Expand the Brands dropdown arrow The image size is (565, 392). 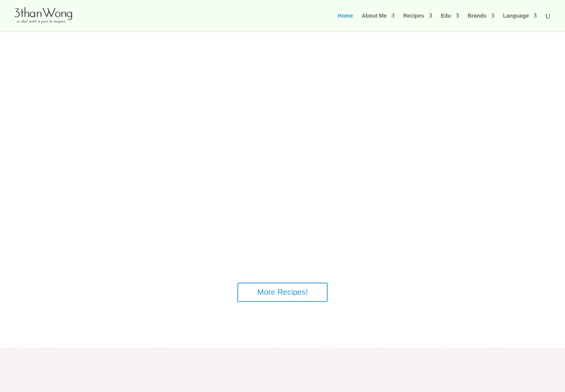click(x=493, y=16)
